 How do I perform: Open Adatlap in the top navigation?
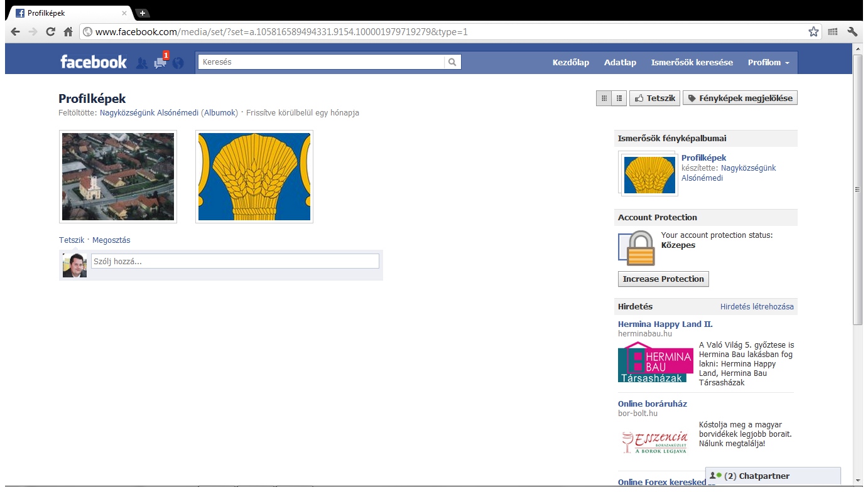(x=620, y=63)
